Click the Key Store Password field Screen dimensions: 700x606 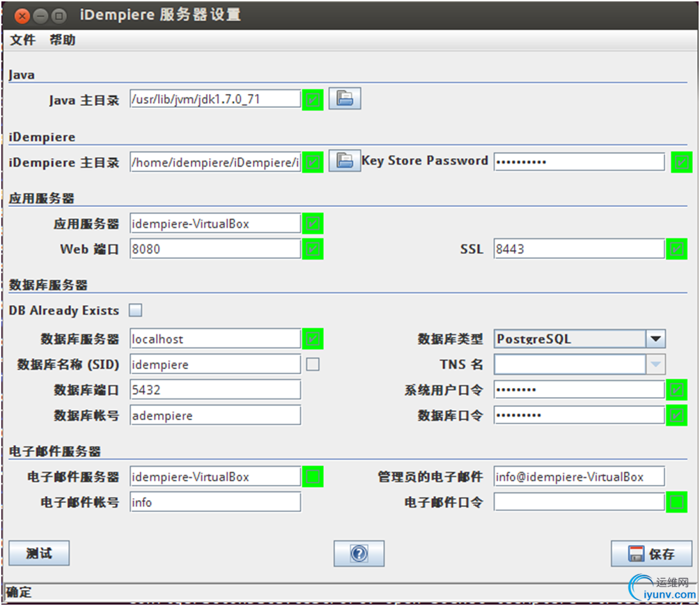pyautogui.click(x=579, y=162)
